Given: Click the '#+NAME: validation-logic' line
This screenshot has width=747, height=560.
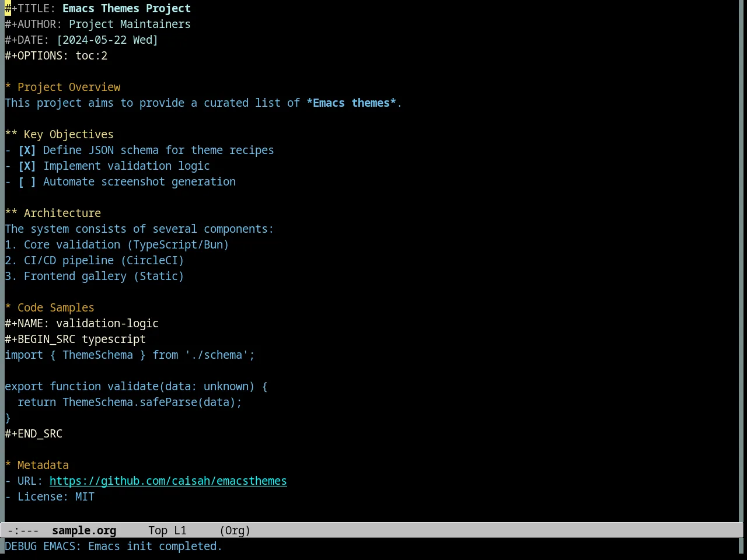Looking at the screenshot, I should [82, 324].
